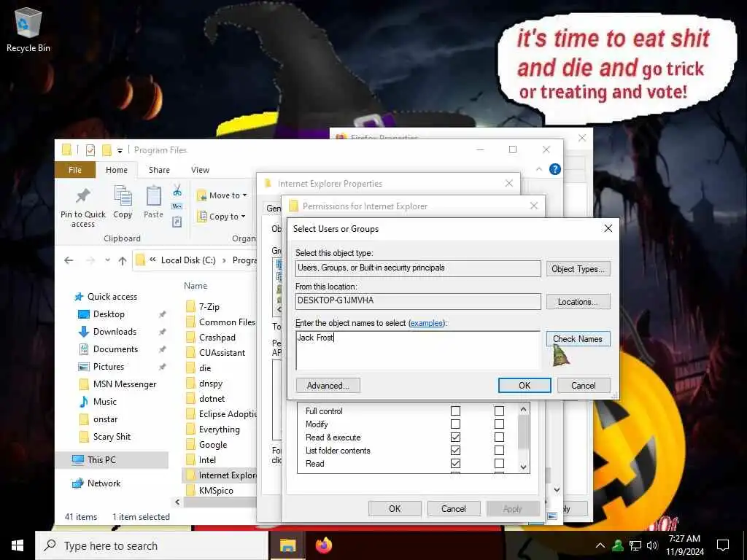747x560 pixels.
Task: Open the Windows Start menu
Action: (x=18, y=545)
